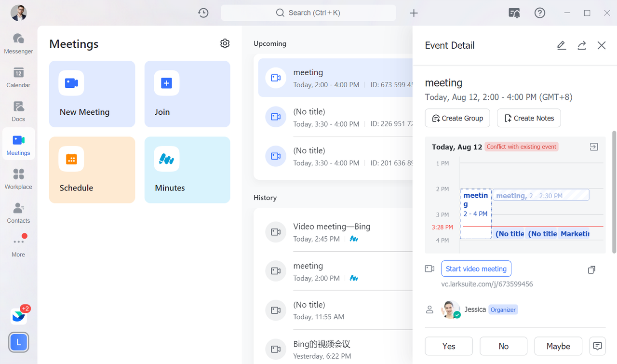Screen dimensions: 617x364
Task: Open Video meeting—Bing history entry
Action: point(332,232)
